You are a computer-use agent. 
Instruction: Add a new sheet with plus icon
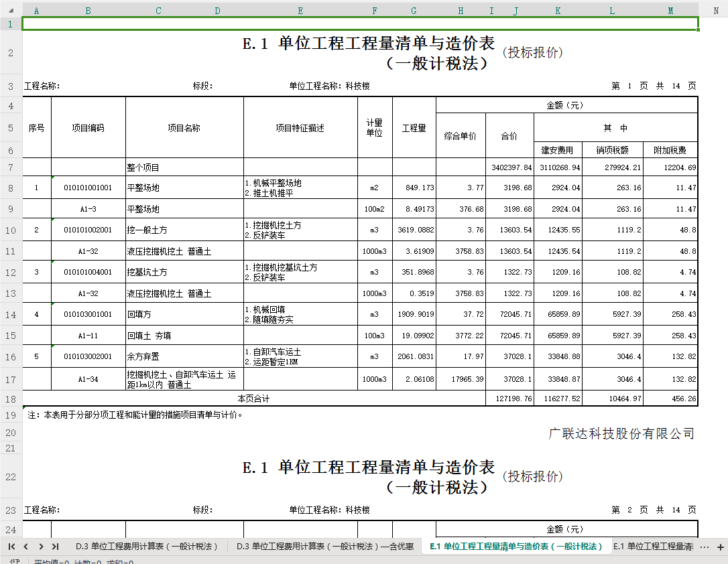tap(721, 547)
